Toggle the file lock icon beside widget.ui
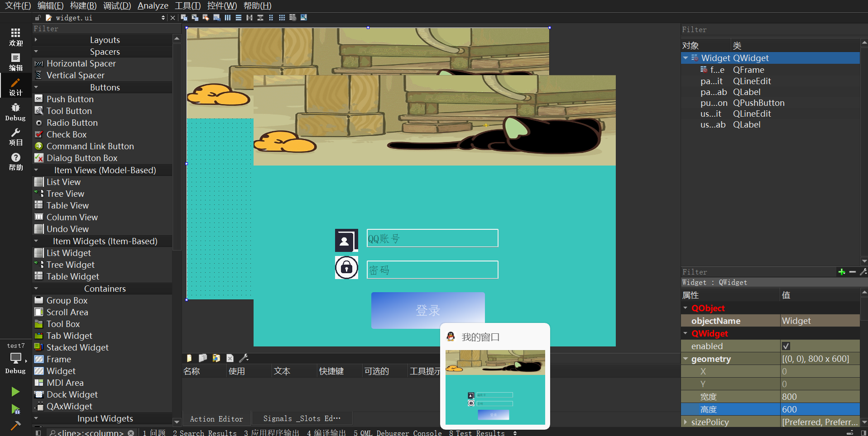Viewport: 868px width, 436px height. (38, 18)
